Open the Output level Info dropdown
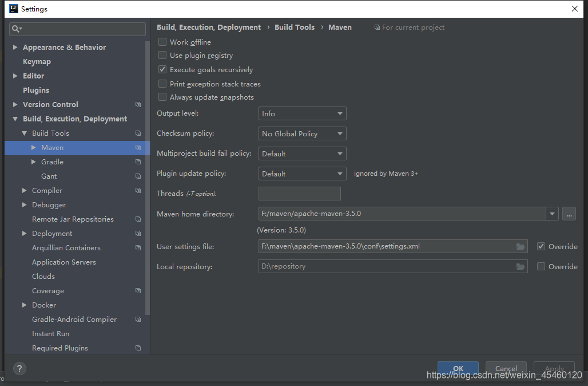This screenshot has height=386, width=588. coord(302,113)
